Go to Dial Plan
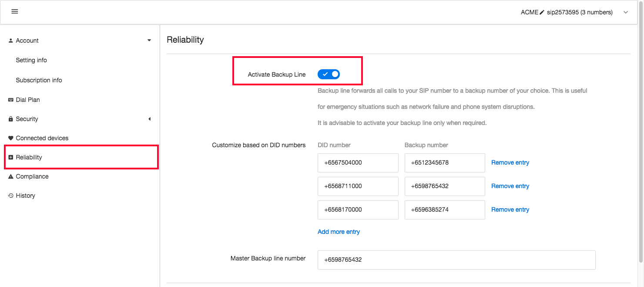This screenshot has height=287, width=644. click(28, 100)
